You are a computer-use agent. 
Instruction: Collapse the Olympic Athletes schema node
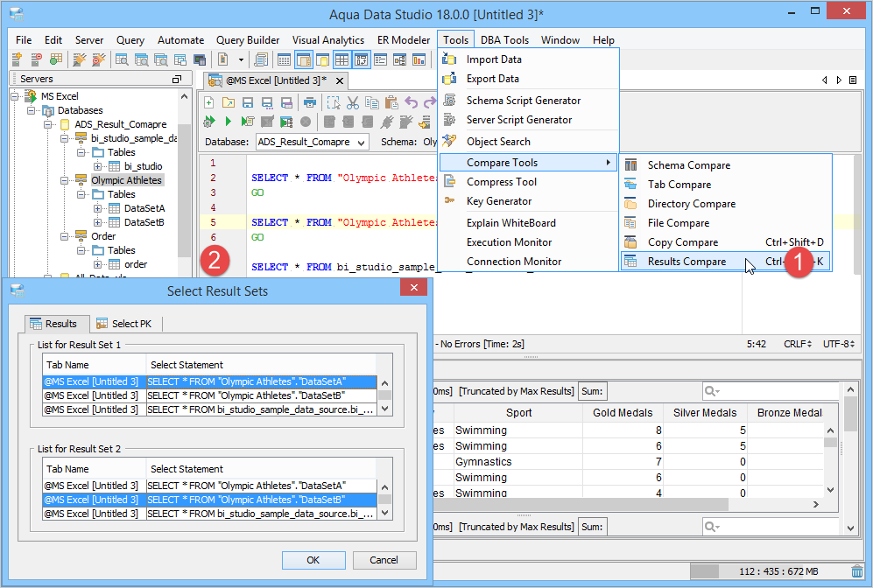click(65, 180)
